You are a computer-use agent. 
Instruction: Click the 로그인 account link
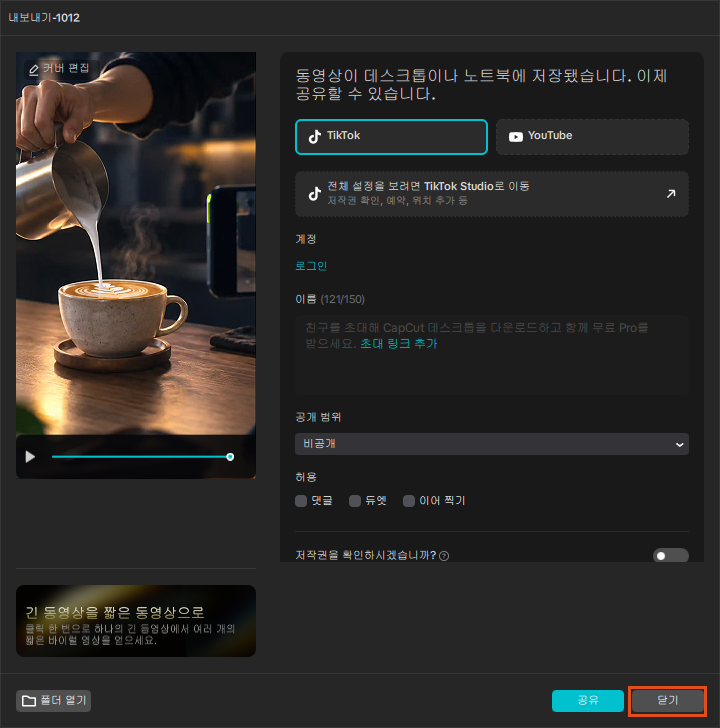[311, 266]
